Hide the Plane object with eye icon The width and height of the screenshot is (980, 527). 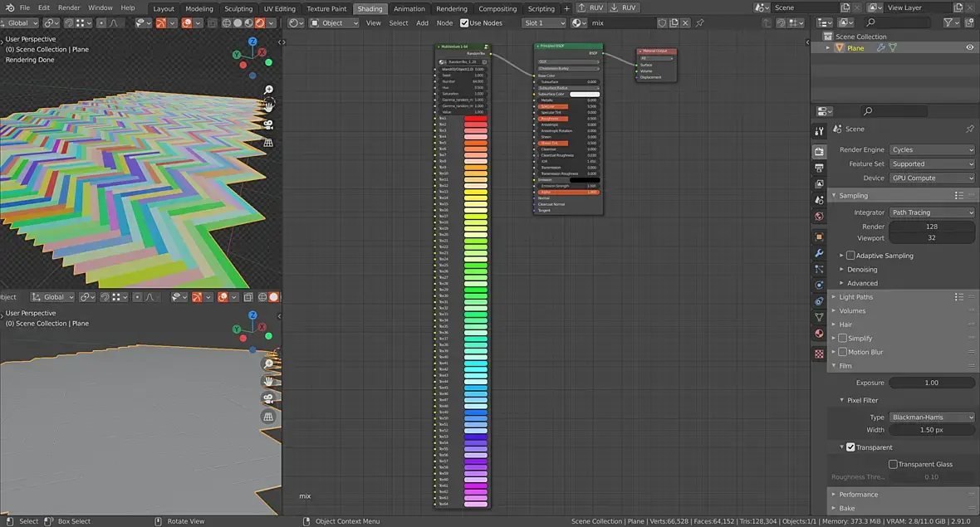click(969, 48)
